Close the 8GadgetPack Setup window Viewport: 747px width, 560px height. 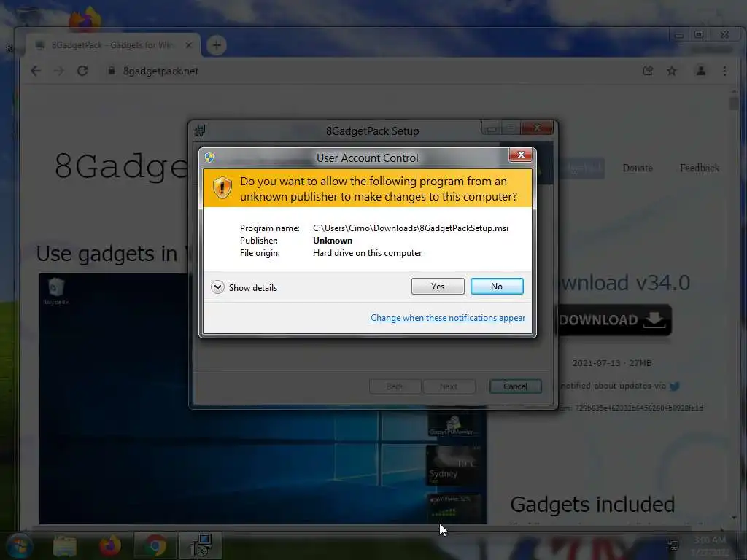click(x=537, y=128)
